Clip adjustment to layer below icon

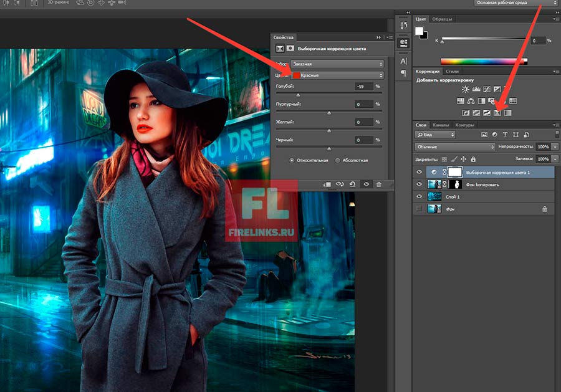tap(327, 184)
